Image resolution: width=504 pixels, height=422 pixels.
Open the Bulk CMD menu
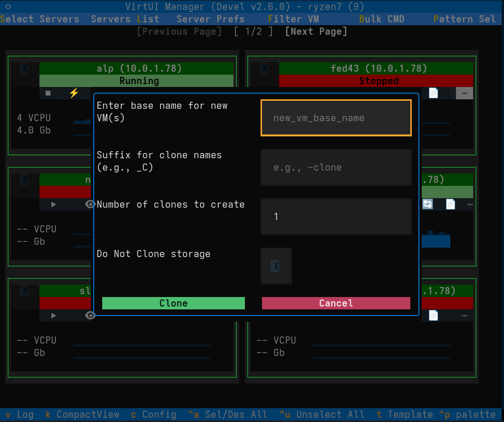(x=382, y=19)
